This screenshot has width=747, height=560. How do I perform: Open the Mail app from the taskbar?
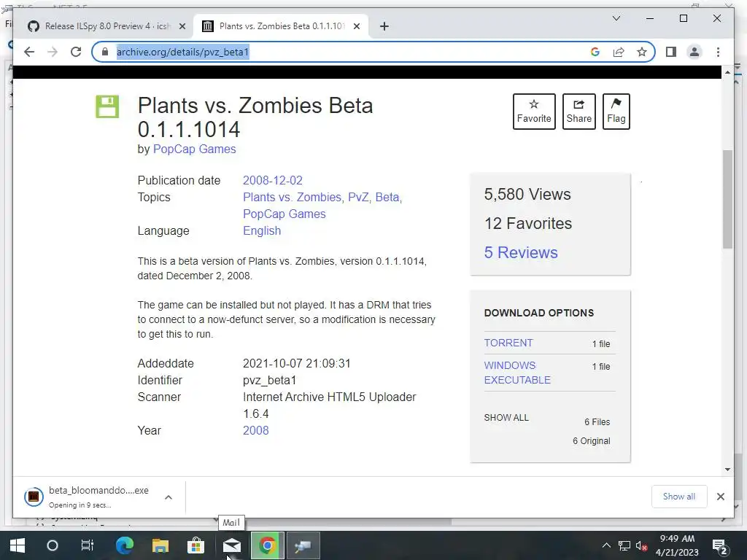pos(231,545)
